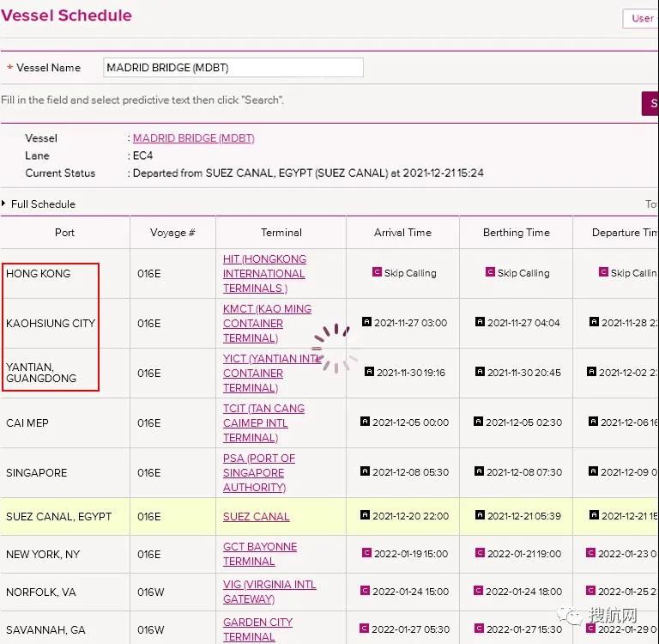
Task: Click the SUEZ CANAL terminal link
Action: (x=256, y=517)
